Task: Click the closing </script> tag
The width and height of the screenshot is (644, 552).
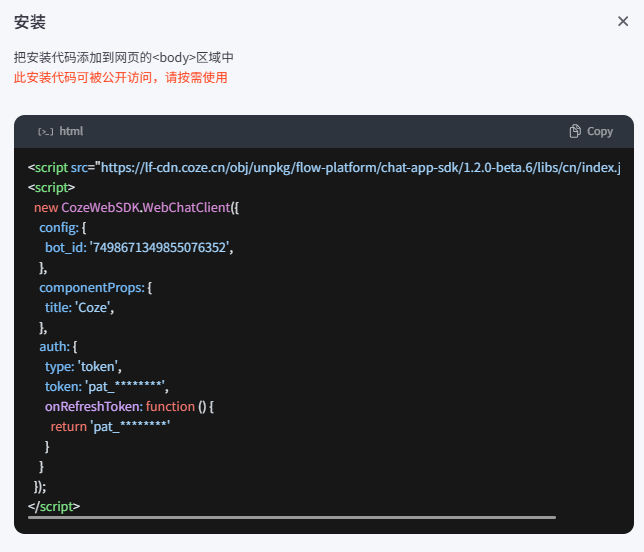Action: [x=54, y=506]
